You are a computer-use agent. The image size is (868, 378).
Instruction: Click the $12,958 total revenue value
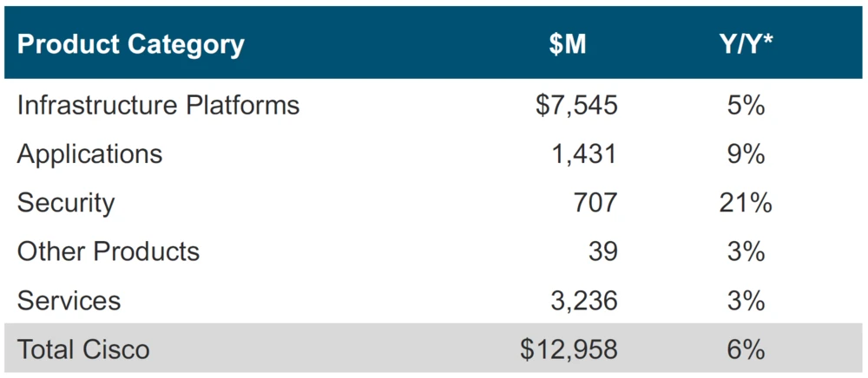click(x=569, y=349)
